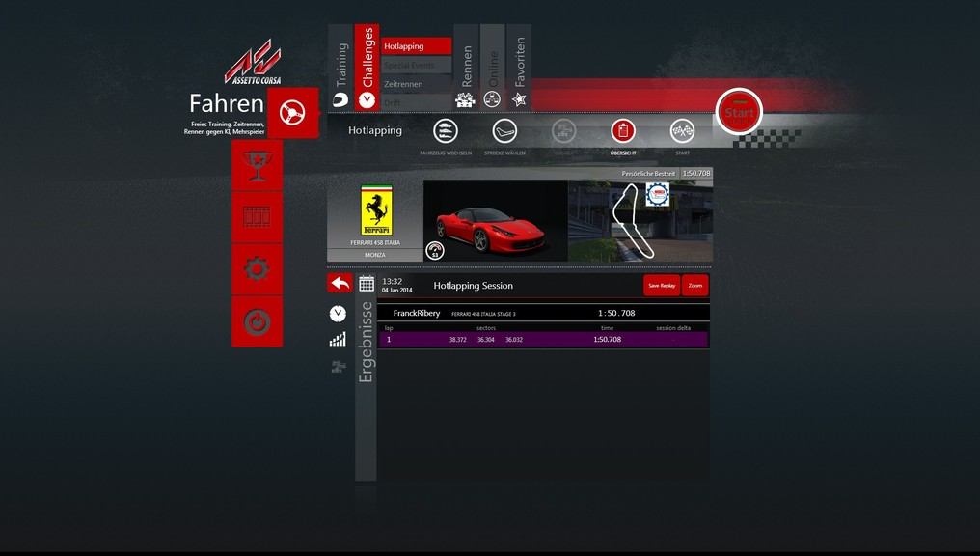The width and height of the screenshot is (980, 556).
Task: Click the red power exit tile
Action: pyautogui.click(x=257, y=321)
